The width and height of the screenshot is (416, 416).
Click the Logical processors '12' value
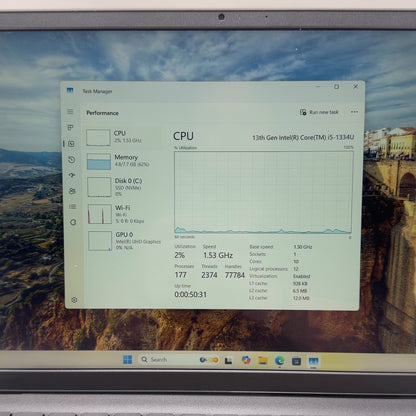coord(296,269)
